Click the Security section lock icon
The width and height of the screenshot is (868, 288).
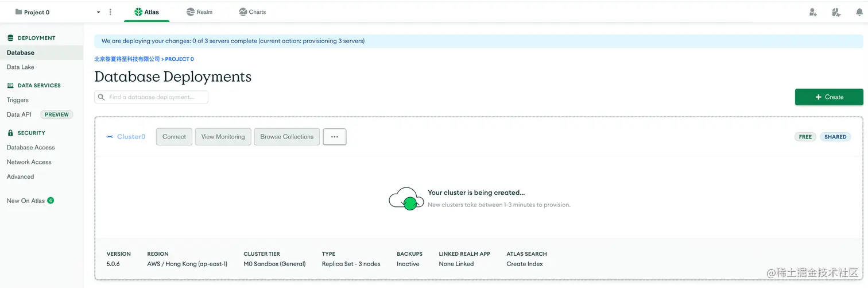pyautogui.click(x=10, y=133)
